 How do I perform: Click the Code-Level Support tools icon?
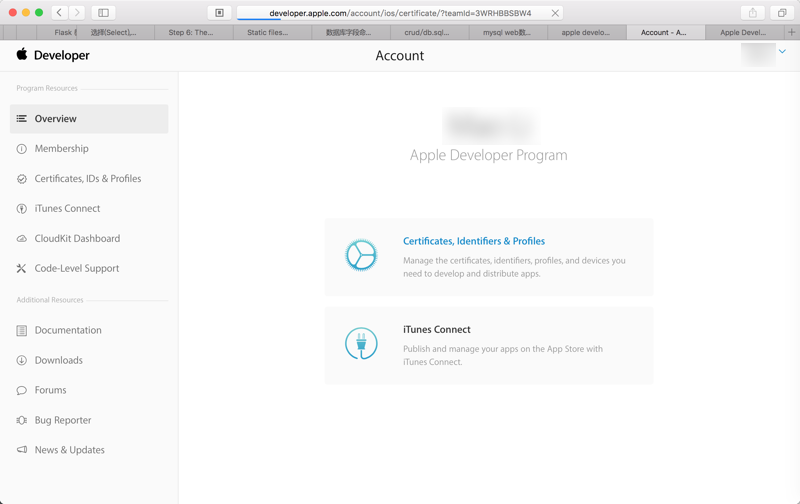[21, 268]
